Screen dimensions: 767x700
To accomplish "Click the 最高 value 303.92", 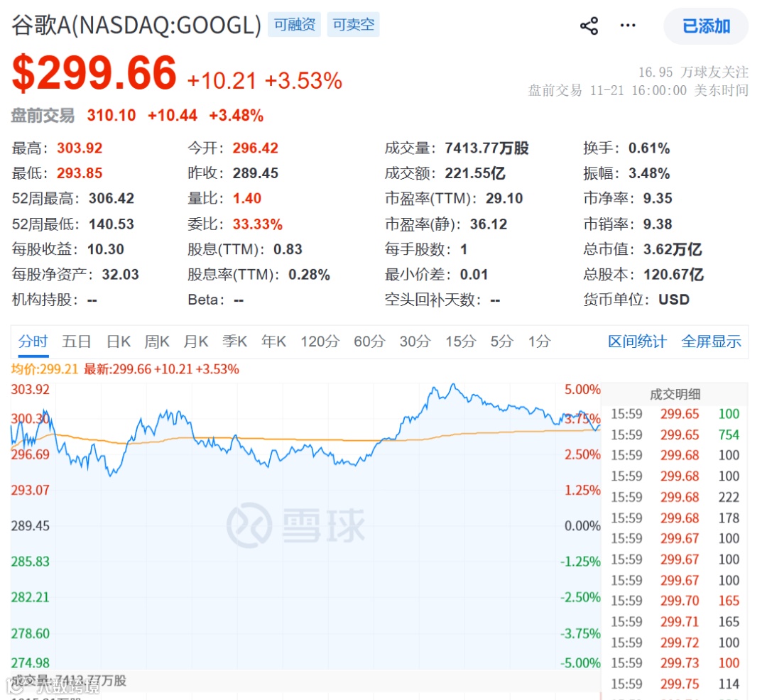I will point(80,148).
